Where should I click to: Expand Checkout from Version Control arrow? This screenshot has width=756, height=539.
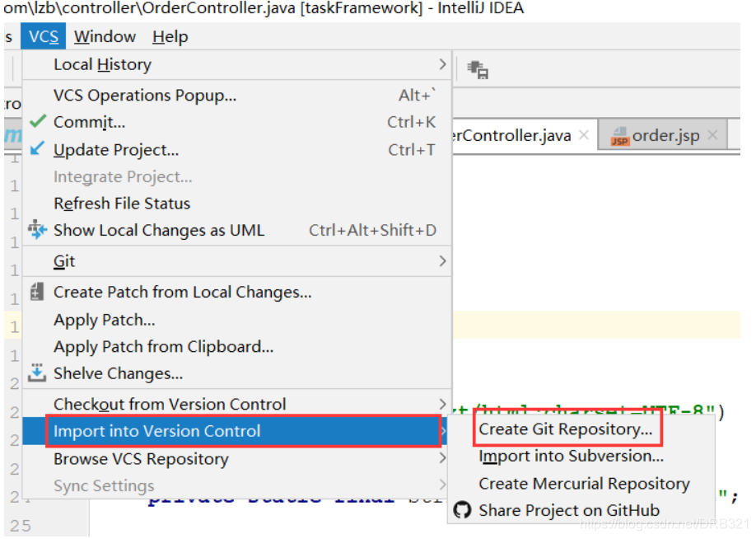click(x=442, y=403)
